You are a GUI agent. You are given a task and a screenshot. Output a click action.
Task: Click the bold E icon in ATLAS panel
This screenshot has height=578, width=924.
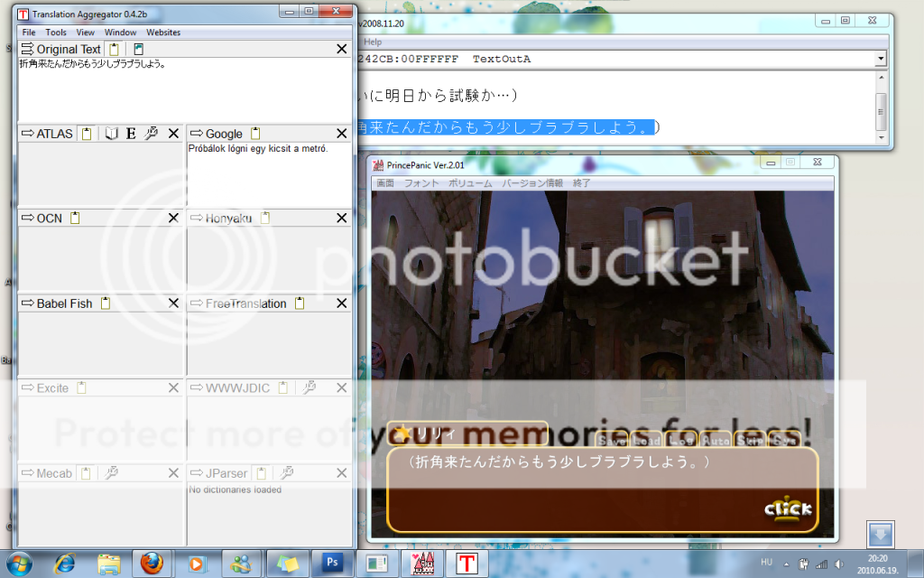pos(131,134)
